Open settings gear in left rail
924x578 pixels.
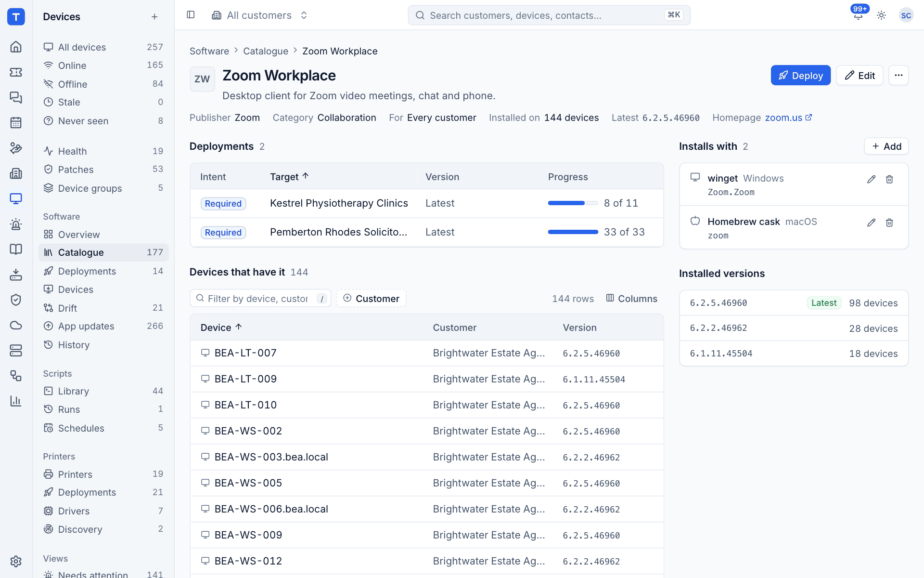(x=16, y=561)
